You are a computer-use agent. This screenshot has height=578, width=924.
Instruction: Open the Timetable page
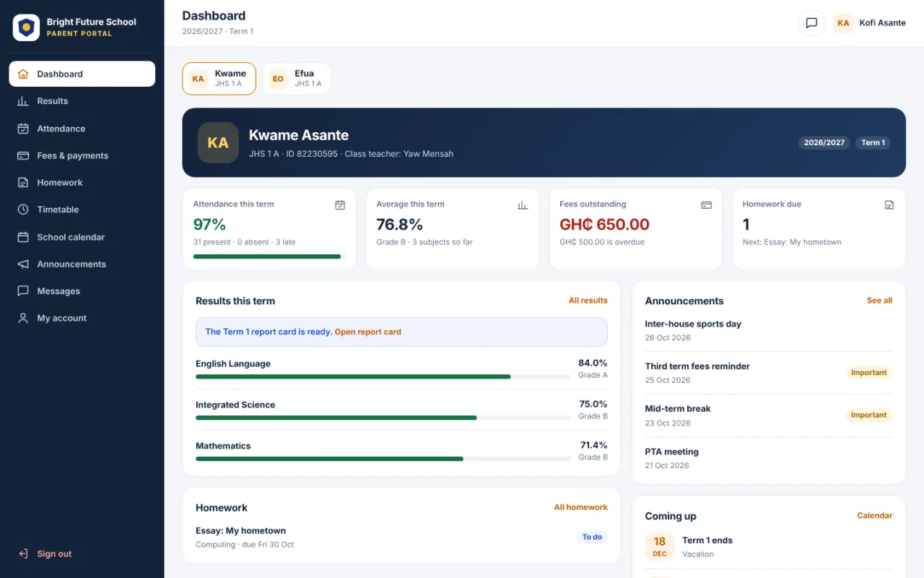coord(82,210)
